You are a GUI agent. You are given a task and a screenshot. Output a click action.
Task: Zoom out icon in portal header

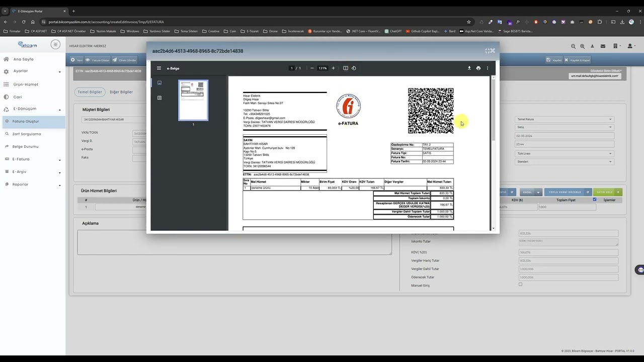coord(573,46)
